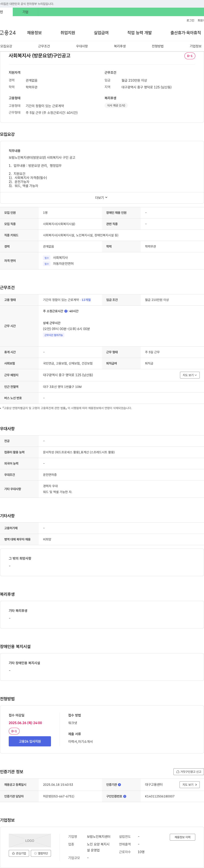This screenshot has width=204, height=868.
Task: Click registration date 2025.06.18 15:40:53
Action: pyautogui.click(x=58, y=784)
